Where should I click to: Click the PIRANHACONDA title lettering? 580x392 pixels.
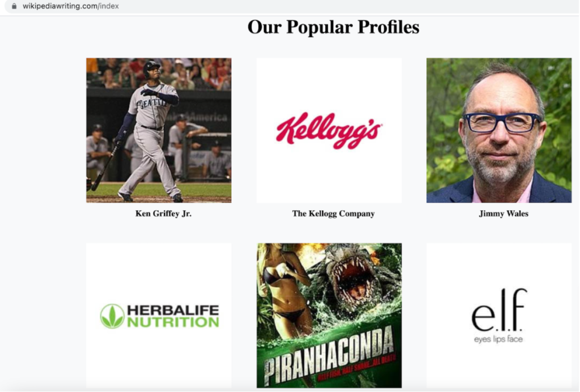(329, 355)
